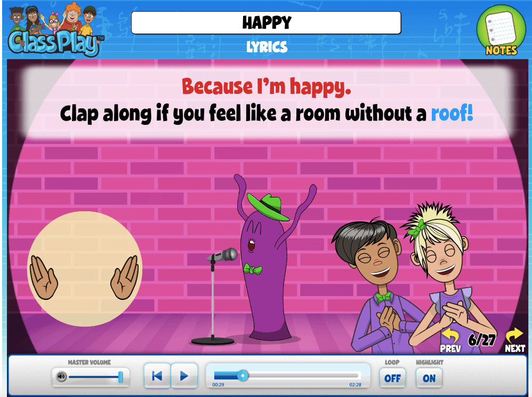Click the blue highlighted word 'roof!'
The image size is (532, 397).
pos(452,114)
